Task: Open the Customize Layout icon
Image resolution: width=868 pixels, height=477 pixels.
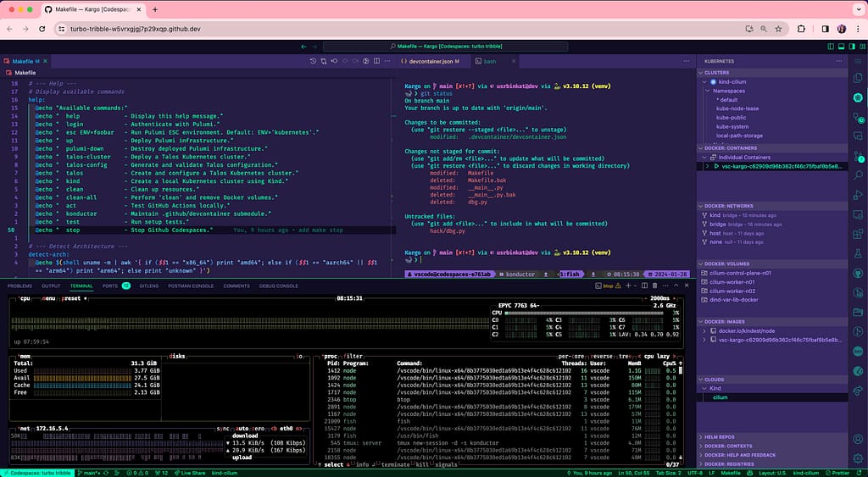Action: 862,47
